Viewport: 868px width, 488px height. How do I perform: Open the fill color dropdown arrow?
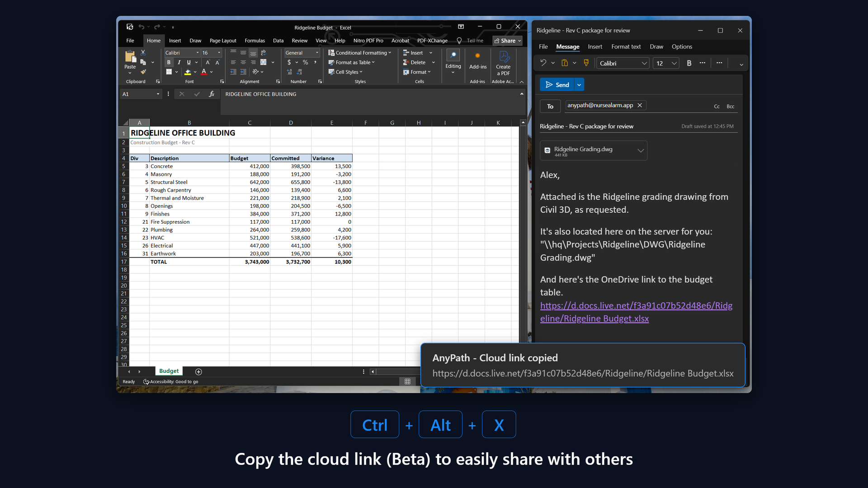click(x=195, y=72)
